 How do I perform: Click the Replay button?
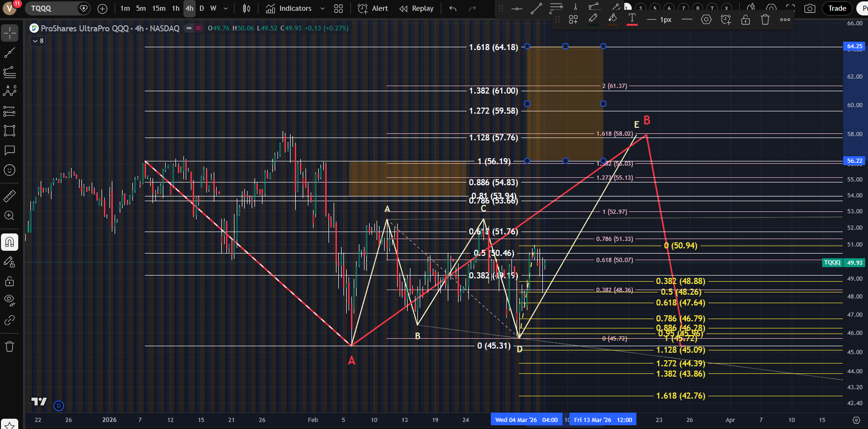(416, 8)
